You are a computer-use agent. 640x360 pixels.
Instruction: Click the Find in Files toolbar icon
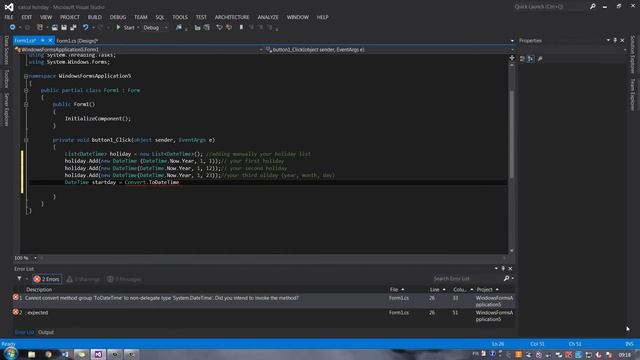(x=179, y=27)
